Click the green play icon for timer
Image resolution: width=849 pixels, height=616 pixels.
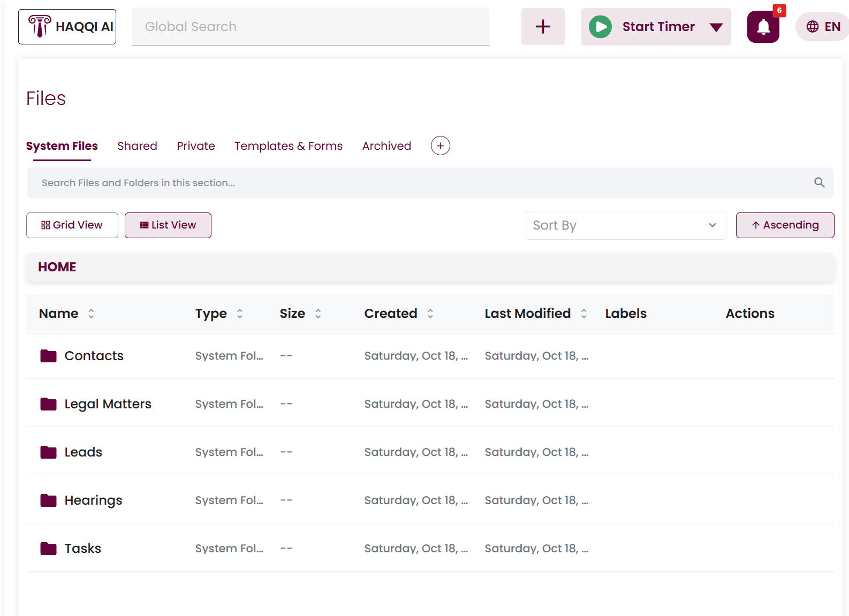click(x=600, y=27)
